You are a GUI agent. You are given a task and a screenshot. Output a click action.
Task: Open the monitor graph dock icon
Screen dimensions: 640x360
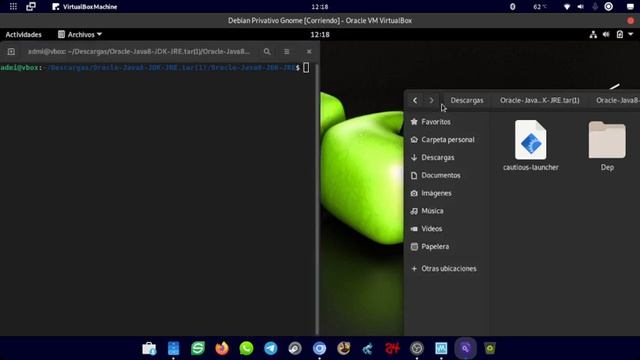coord(441,348)
